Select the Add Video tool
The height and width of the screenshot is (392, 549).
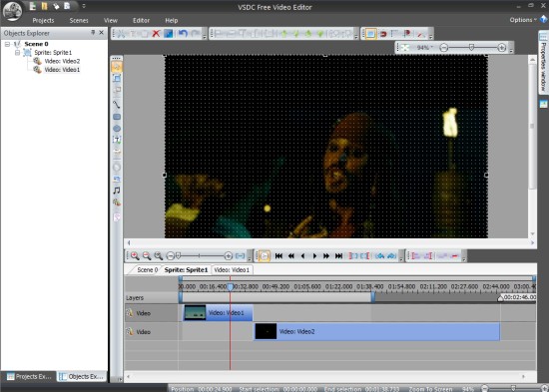[x=117, y=202]
